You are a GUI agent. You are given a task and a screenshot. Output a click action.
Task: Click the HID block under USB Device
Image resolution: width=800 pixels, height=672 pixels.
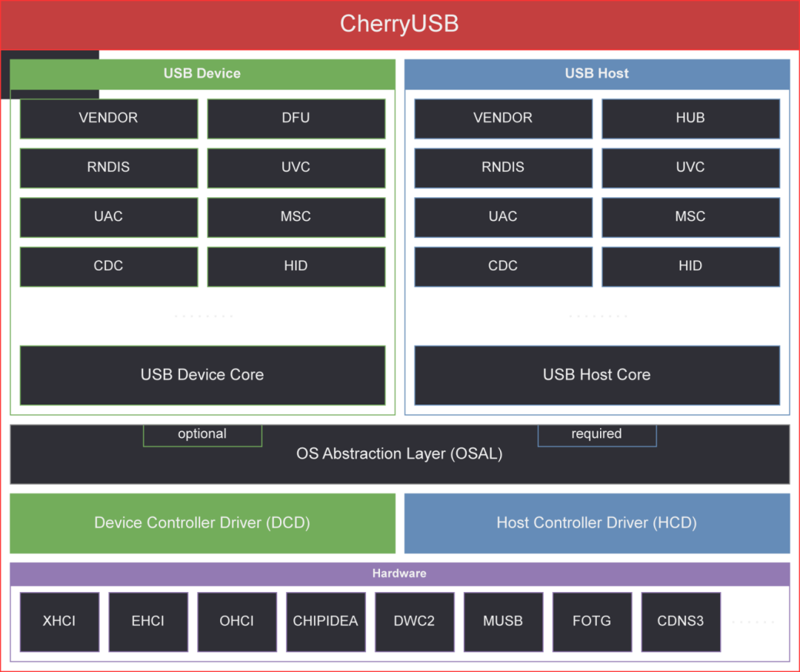point(296,267)
